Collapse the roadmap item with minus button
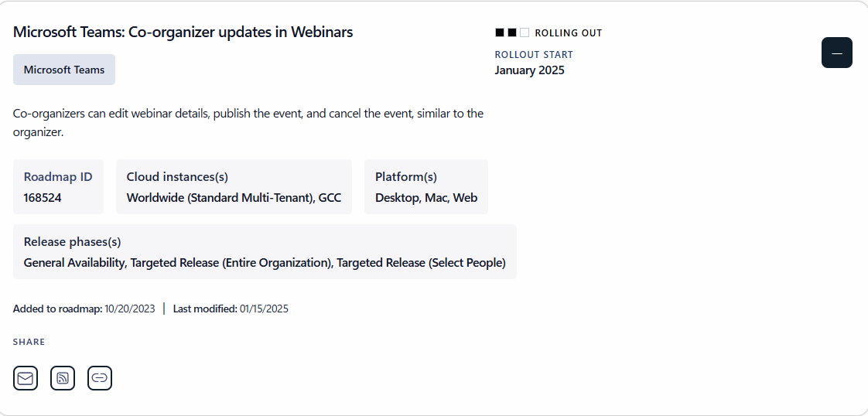The image size is (868, 416). [x=837, y=53]
